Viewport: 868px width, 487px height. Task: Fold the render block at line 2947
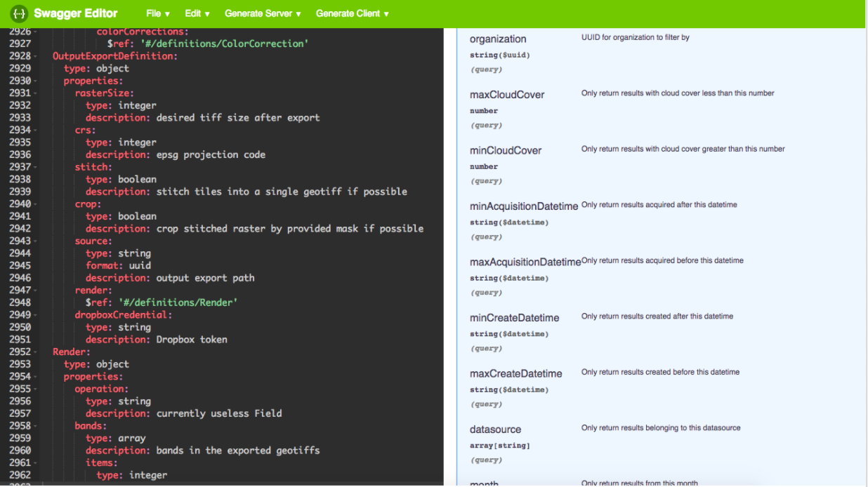35,291
